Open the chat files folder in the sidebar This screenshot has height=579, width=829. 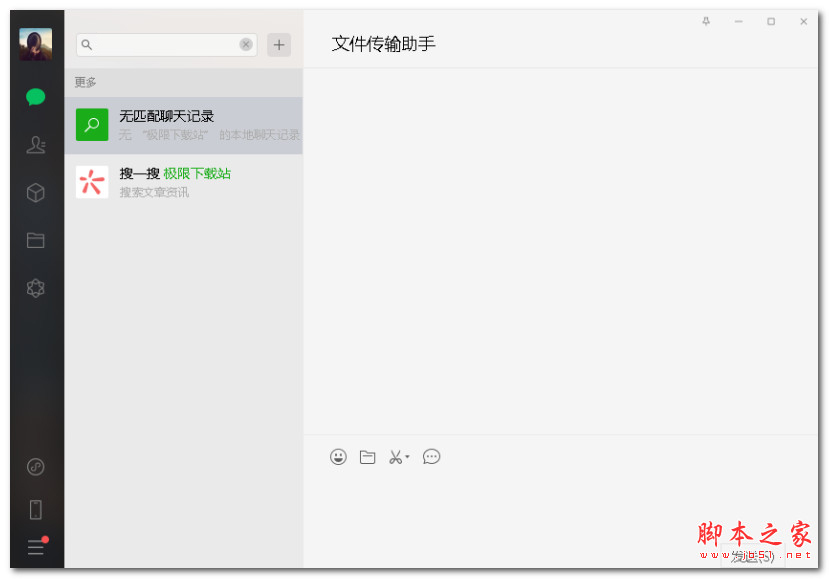pyautogui.click(x=35, y=240)
